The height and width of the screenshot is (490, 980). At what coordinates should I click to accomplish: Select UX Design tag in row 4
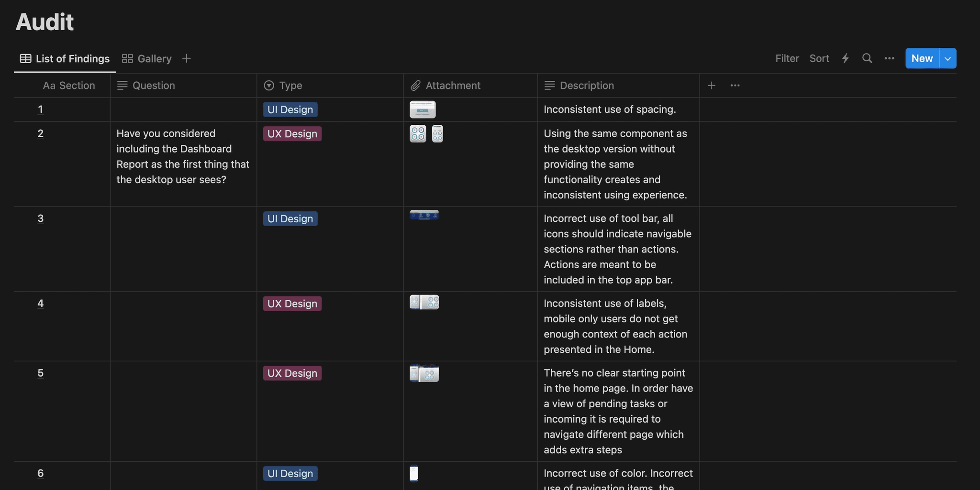(292, 304)
